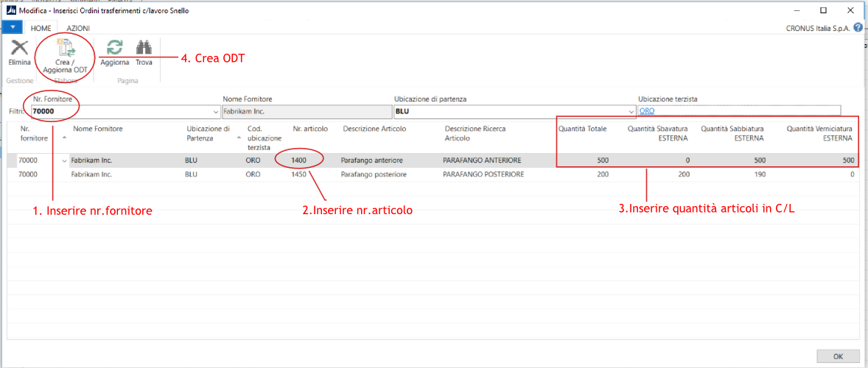Click CRONUS Italia S.p.A. company name
Viewport: 868px width, 368px height.
[819, 28]
